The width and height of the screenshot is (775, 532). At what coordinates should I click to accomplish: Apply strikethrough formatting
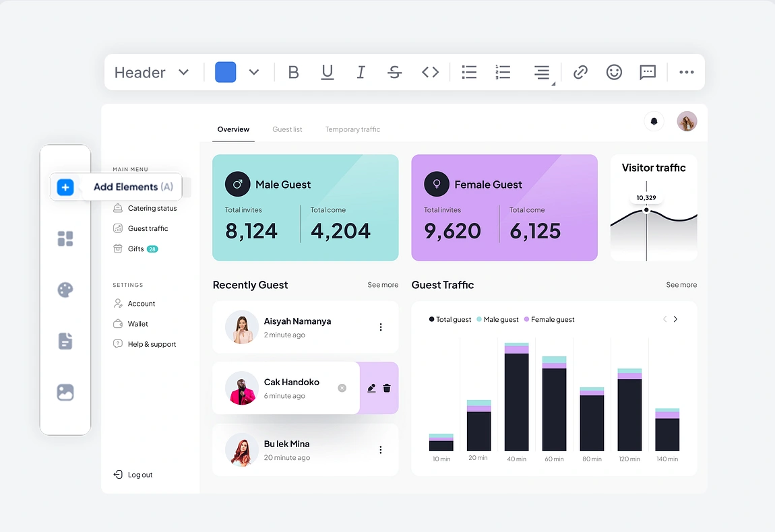395,73
